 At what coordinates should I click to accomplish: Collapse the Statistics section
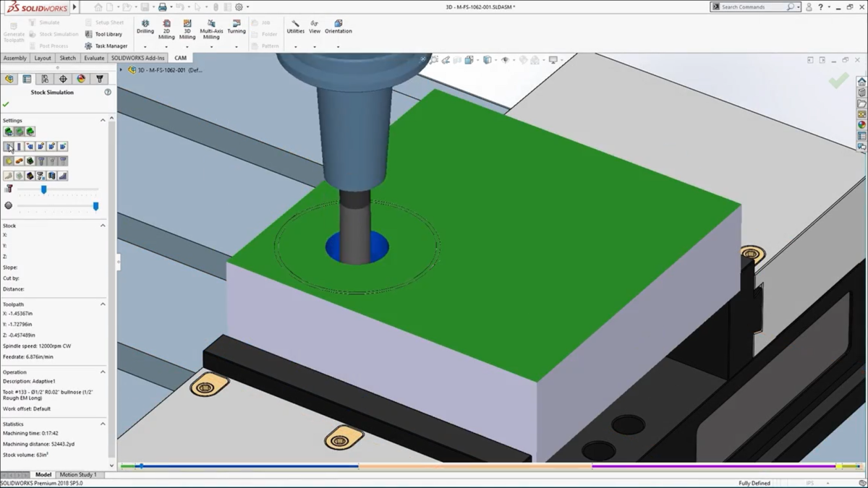coord(103,424)
